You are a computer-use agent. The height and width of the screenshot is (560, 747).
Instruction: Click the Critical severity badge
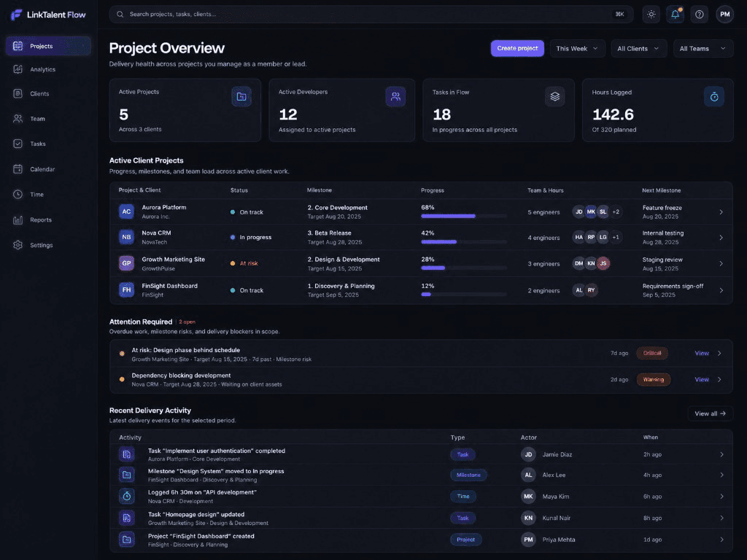pyautogui.click(x=652, y=354)
